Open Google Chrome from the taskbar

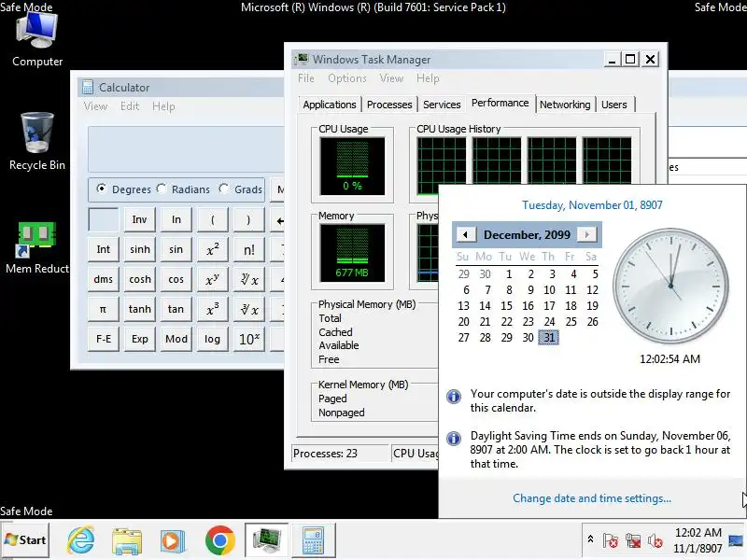point(219,540)
